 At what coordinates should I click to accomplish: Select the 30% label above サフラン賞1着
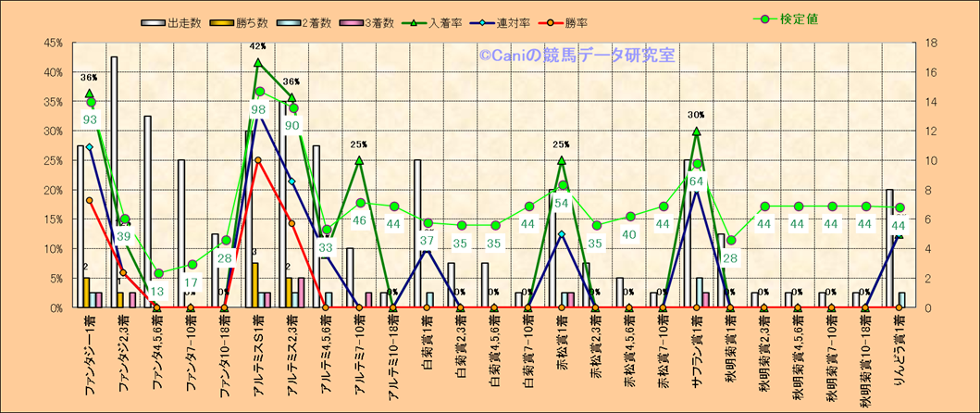[x=696, y=115]
